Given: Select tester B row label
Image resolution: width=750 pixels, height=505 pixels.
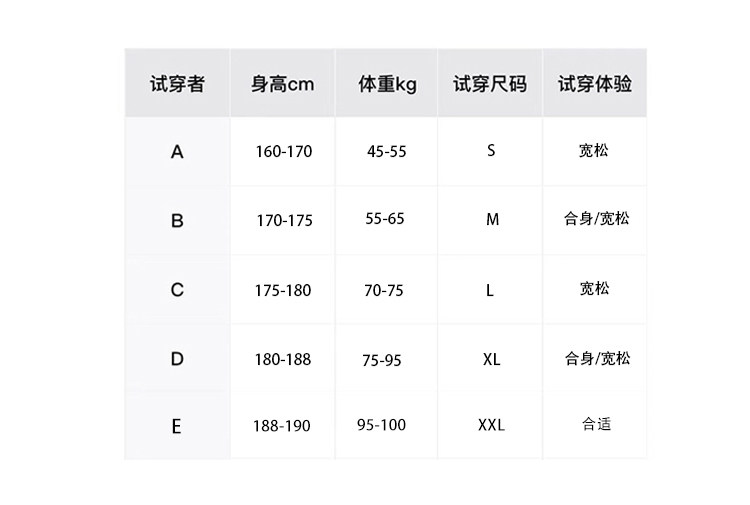Looking at the screenshot, I should (177, 220).
